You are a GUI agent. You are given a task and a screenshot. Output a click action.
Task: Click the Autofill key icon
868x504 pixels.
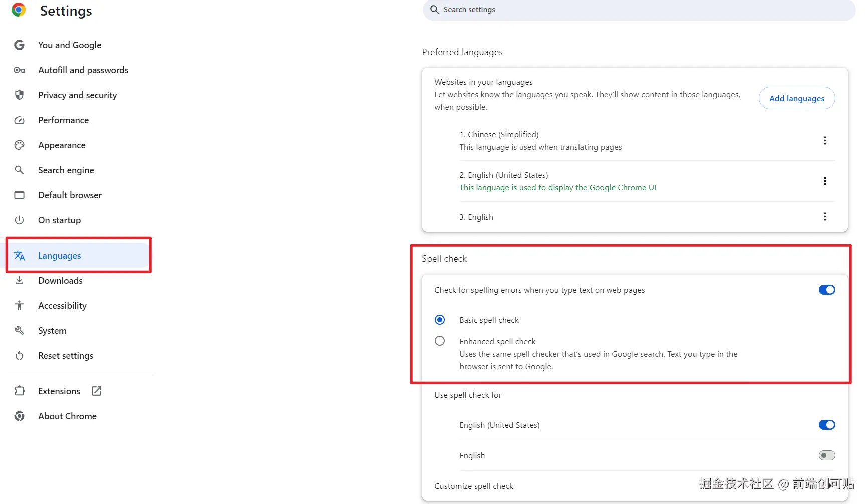(19, 70)
